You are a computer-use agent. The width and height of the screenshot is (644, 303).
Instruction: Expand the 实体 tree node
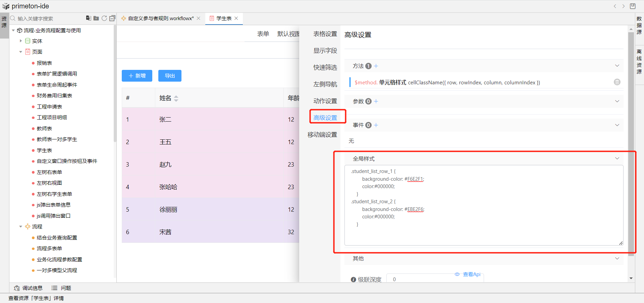click(x=21, y=41)
